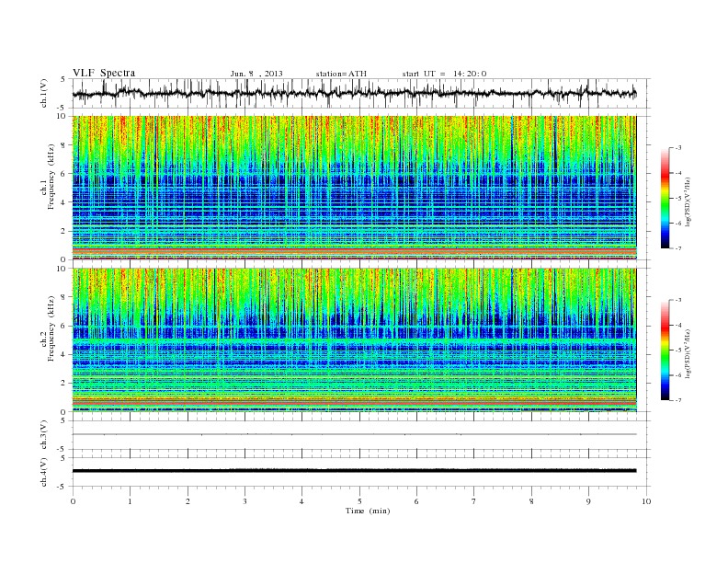Click the 'station=ATH' label

tap(341, 74)
